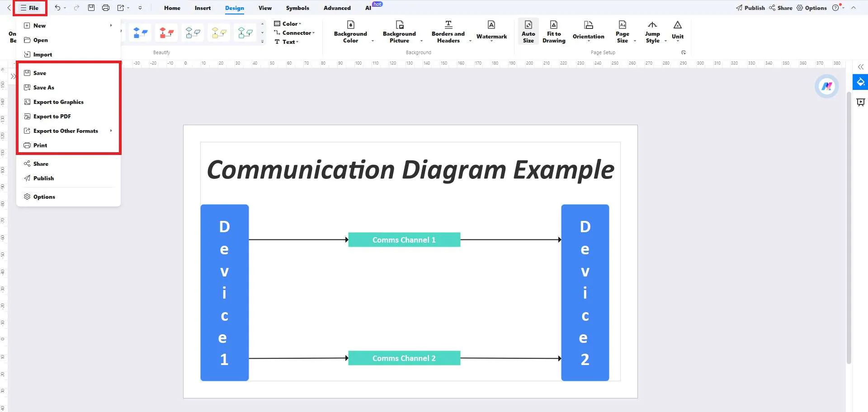
Task: Choose Export to Graphics
Action: [x=69, y=102]
